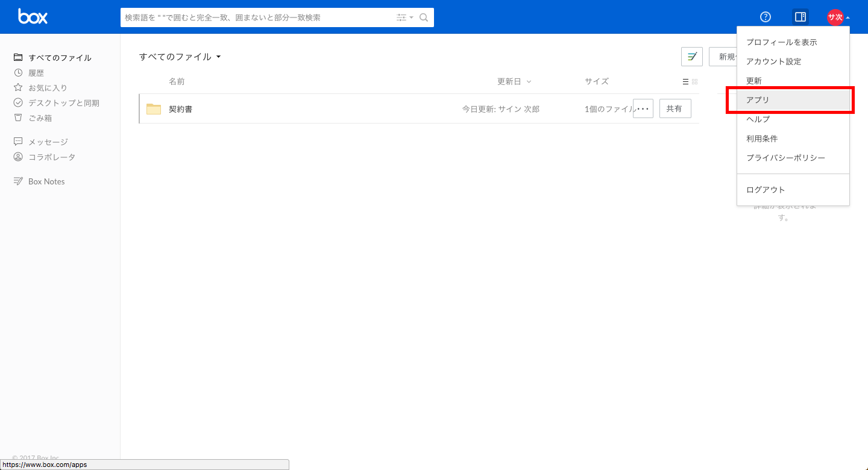Click the Box logo in header
Image resolution: width=868 pixels, height=470 pixels.
(33, 17)
